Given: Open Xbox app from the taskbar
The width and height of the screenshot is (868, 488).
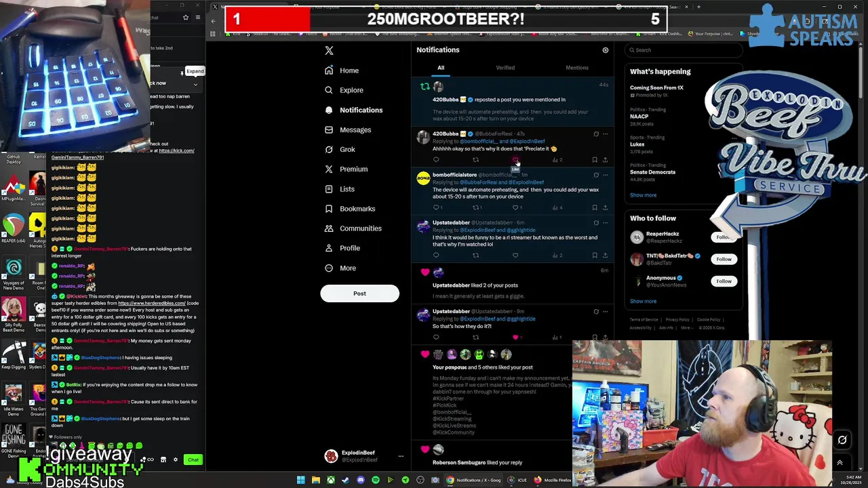Looking at the screenshot, I should click(x=330, y=481).
